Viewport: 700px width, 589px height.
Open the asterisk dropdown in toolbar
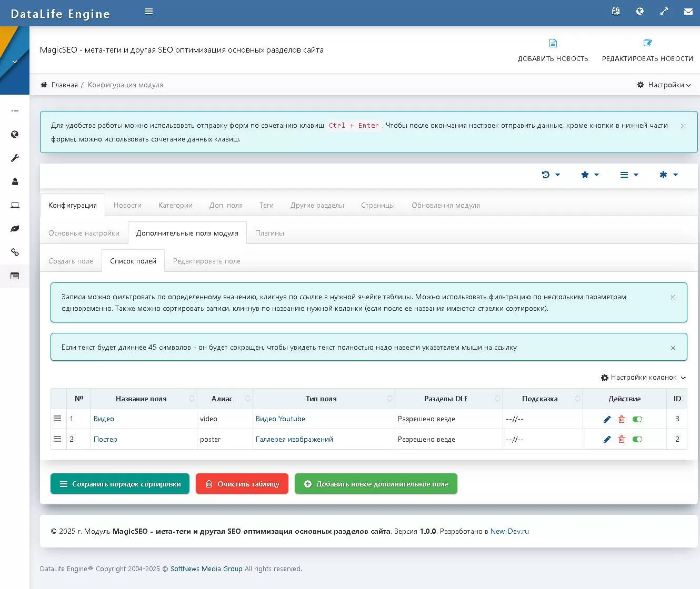click(x=668, y=175)
